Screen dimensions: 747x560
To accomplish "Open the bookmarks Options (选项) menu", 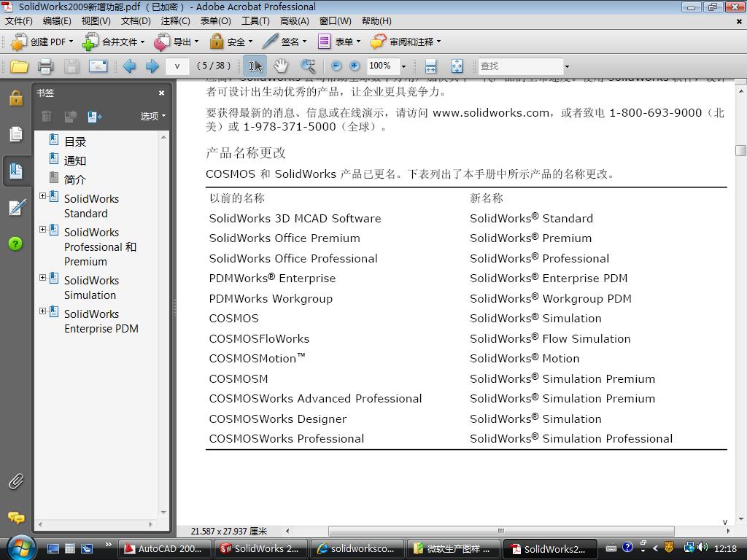I will pos(153,116).
